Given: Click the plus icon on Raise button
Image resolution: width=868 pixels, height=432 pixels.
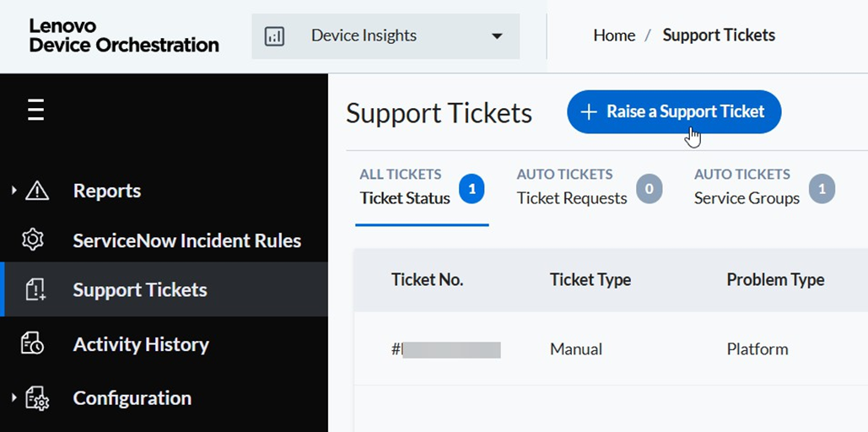Looking at the screenshot, I should (x=589, y=112).
